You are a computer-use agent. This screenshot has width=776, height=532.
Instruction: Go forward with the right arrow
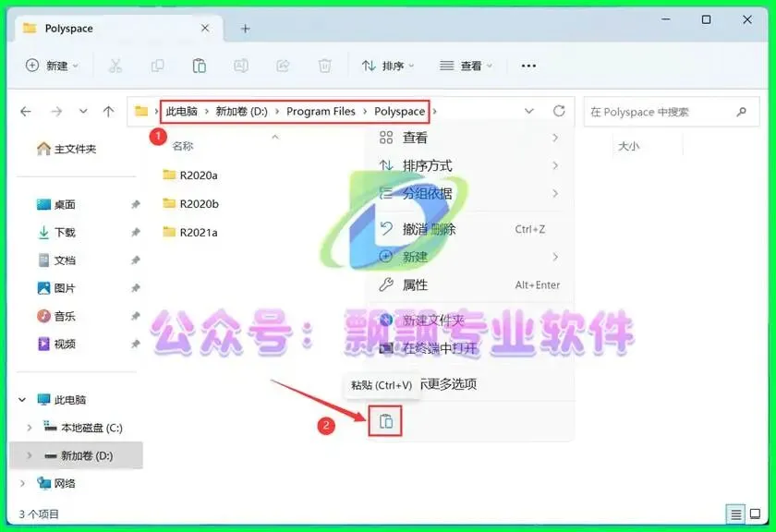click(x=56, y=112)
